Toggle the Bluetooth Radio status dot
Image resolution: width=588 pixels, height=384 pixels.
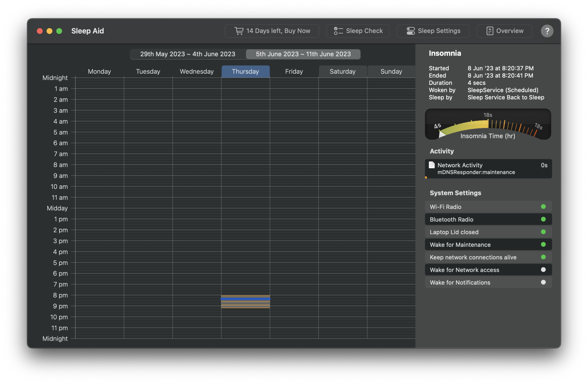pos(543,219)
